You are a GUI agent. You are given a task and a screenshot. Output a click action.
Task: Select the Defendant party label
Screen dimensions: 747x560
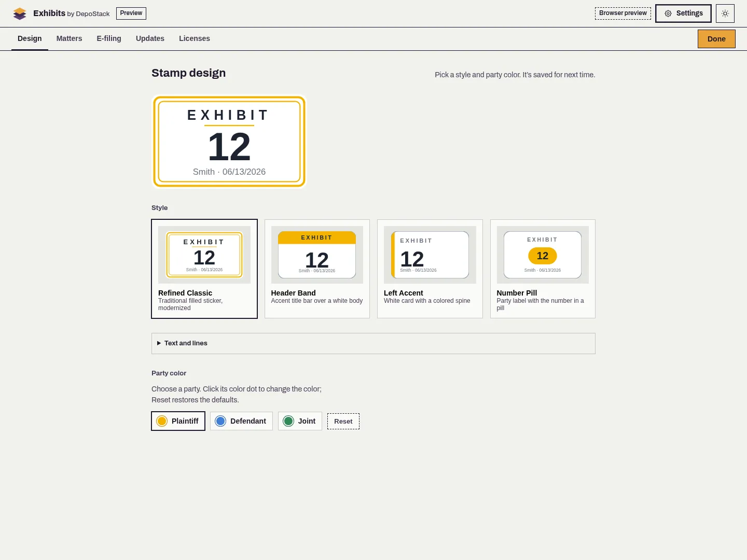click(248, 421)
